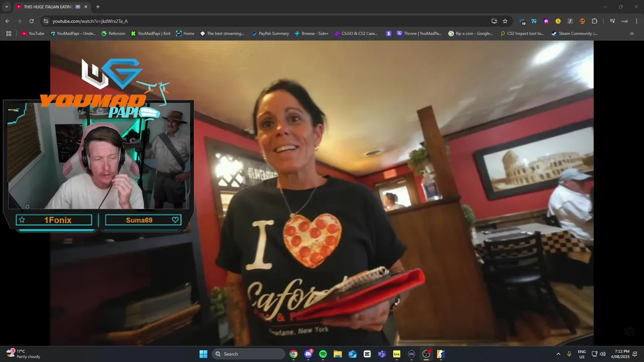
Task: Open the Windows Start menu
Action: tap(203, 354)
